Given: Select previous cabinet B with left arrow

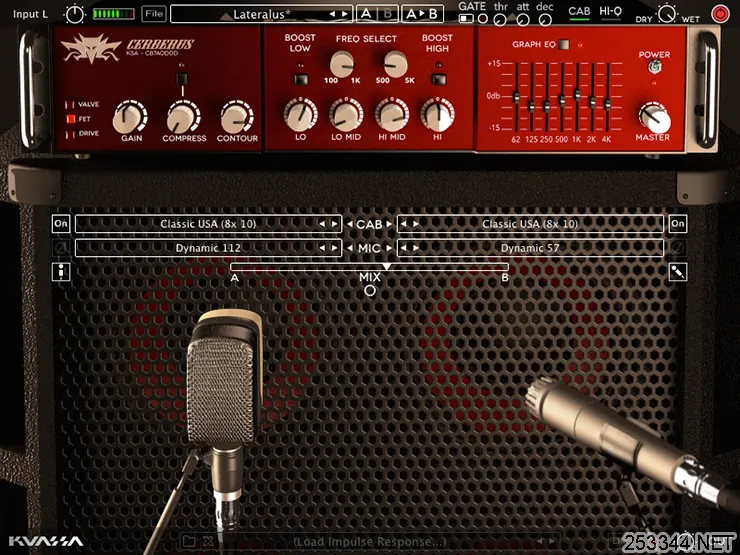Looking at the screenshot, I should (x=404, y=224).
